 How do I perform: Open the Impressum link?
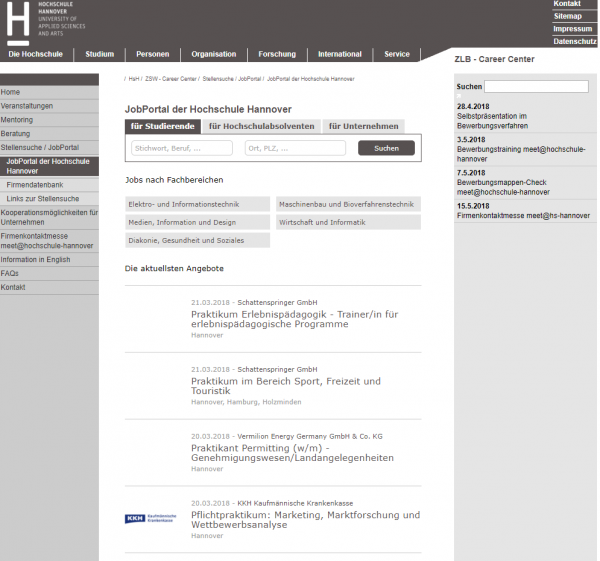(572, 29)
